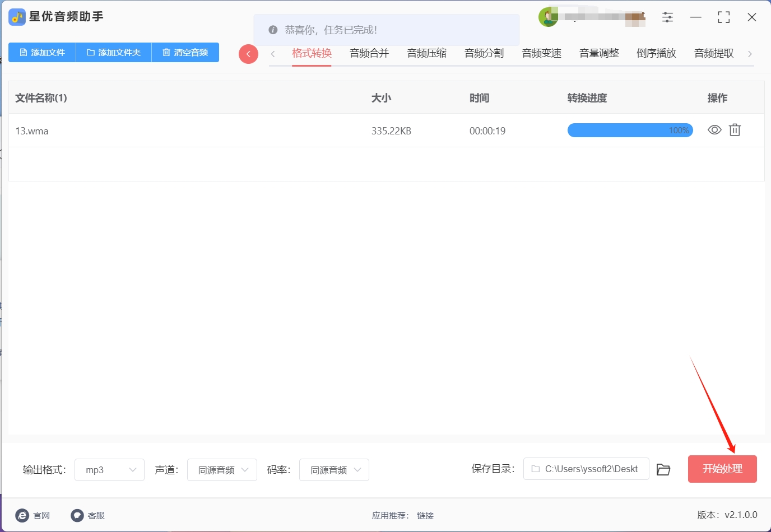Switch to the 音频提取 tab
Image resolution: width=771 pixels, height=532 pixels.
tap(714, 53)
